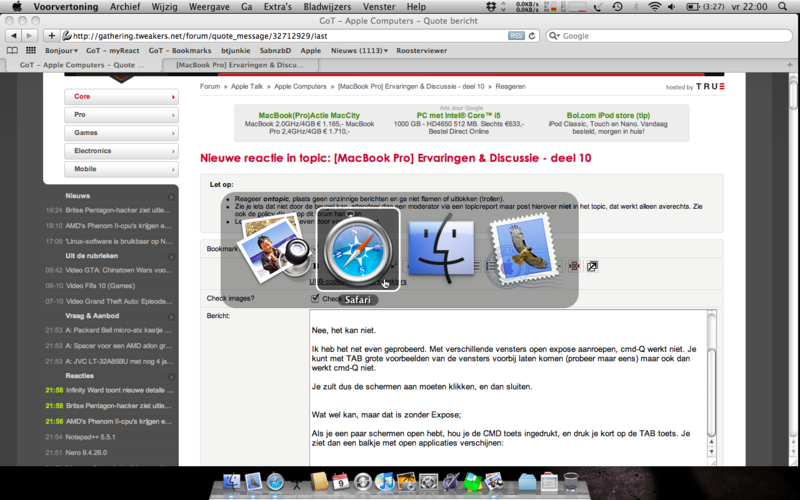Click the Bericht message scrollbar
Screen dimensions: 800x500
coord(711,390)
